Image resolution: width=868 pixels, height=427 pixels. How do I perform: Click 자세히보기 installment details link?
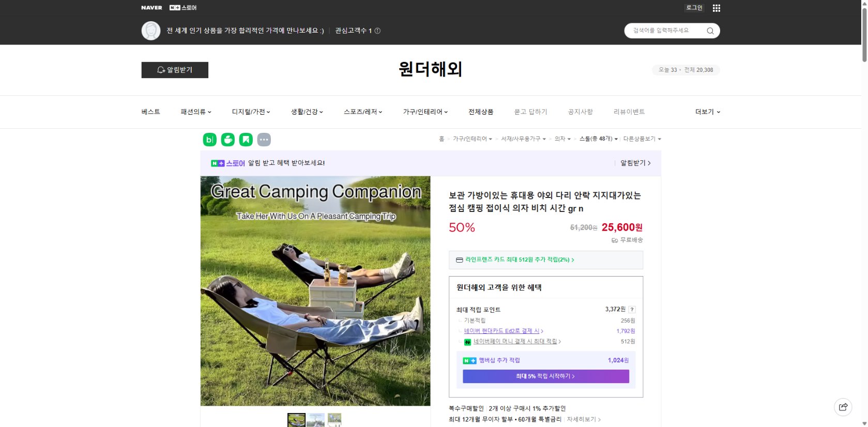[584, 419]
